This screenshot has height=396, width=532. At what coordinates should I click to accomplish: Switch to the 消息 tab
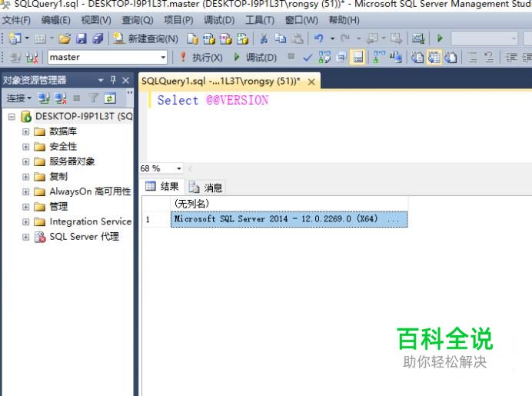205,188
